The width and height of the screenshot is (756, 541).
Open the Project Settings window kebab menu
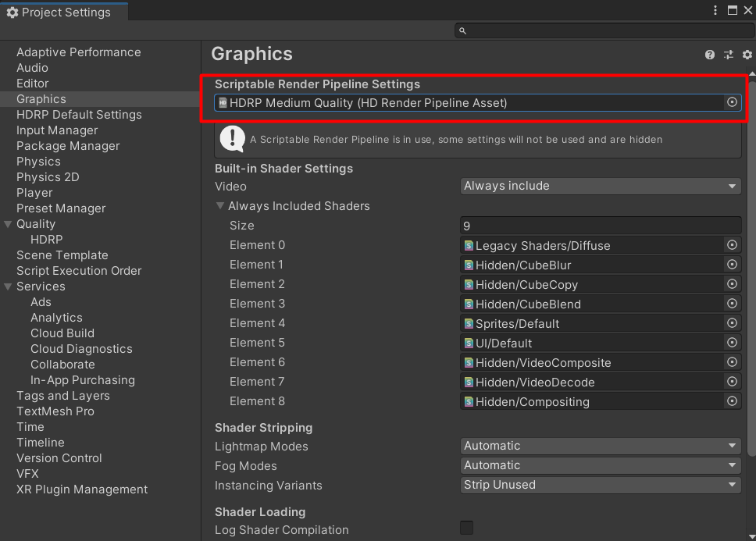(x=715, y=10)
